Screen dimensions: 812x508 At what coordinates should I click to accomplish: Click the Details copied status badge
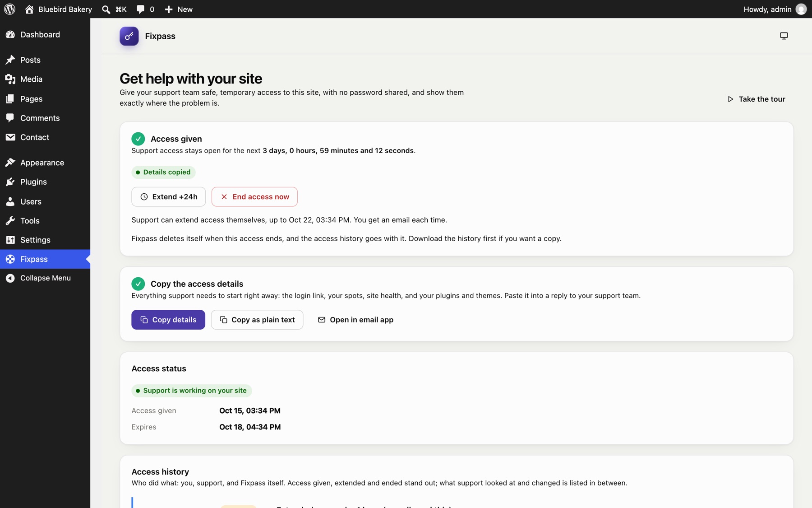click(x=163, y=172)
